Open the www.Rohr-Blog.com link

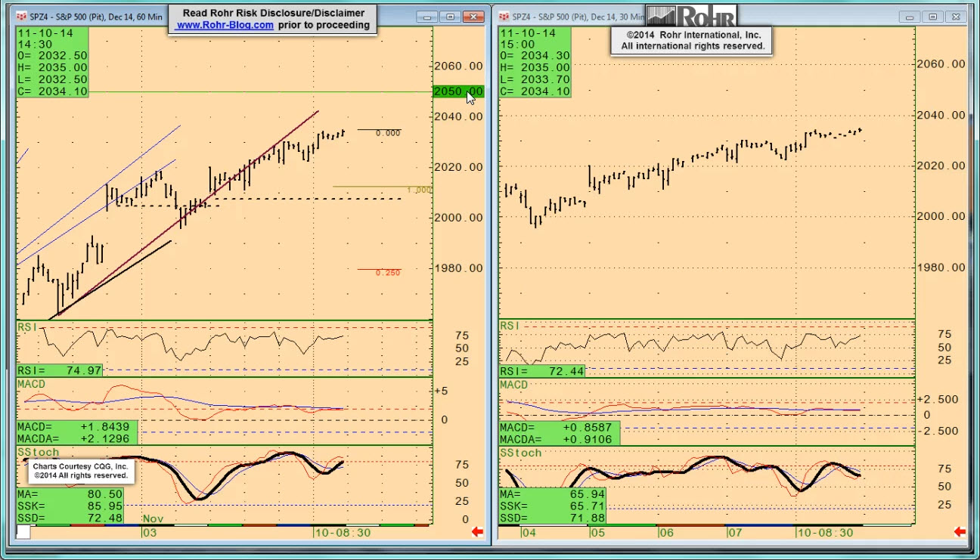click(x=225, y=25)
